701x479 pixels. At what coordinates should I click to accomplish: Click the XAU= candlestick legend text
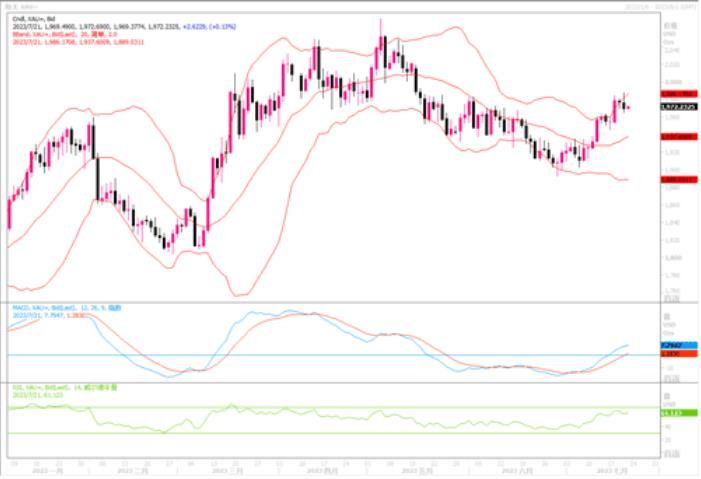tap(30, 18)
